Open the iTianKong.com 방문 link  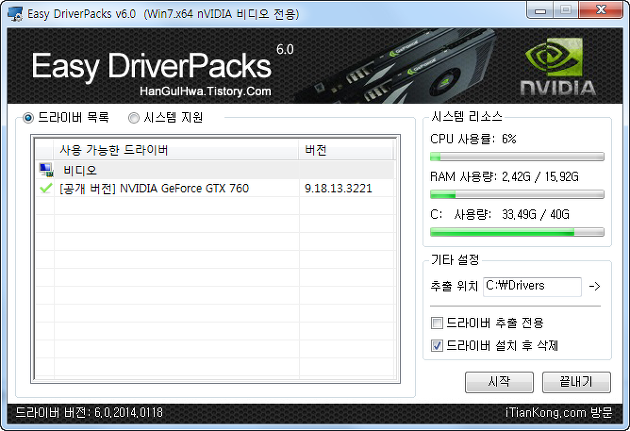click(x=558, y=413)
